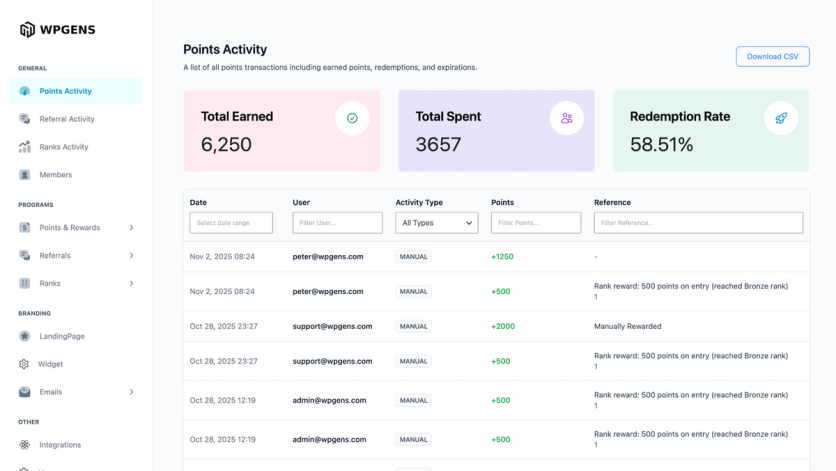
Task: Click the Activity Type column header
Action: (x=419, y=203)
